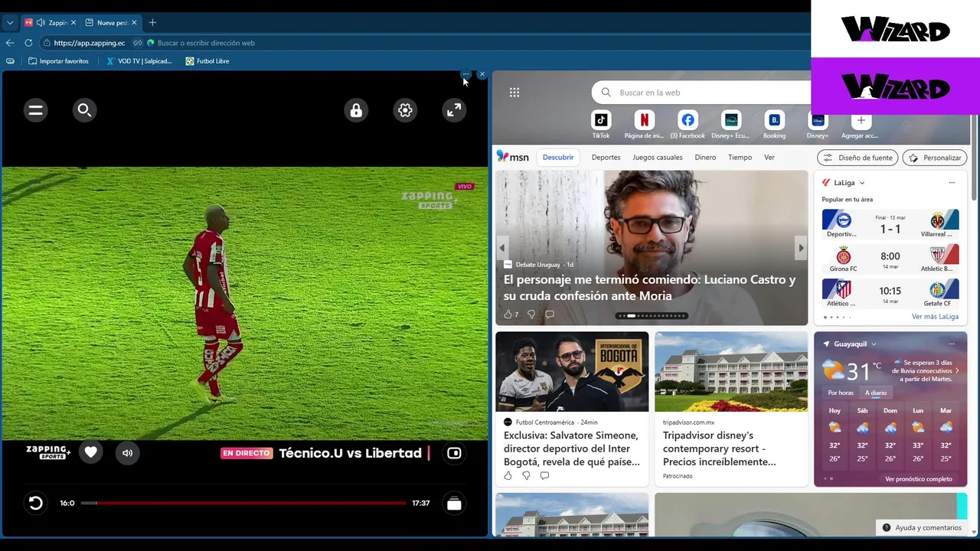Dislike the Salvatore Simeone article
The height and width of the screenshot is (551, 980).
(526, 476)
